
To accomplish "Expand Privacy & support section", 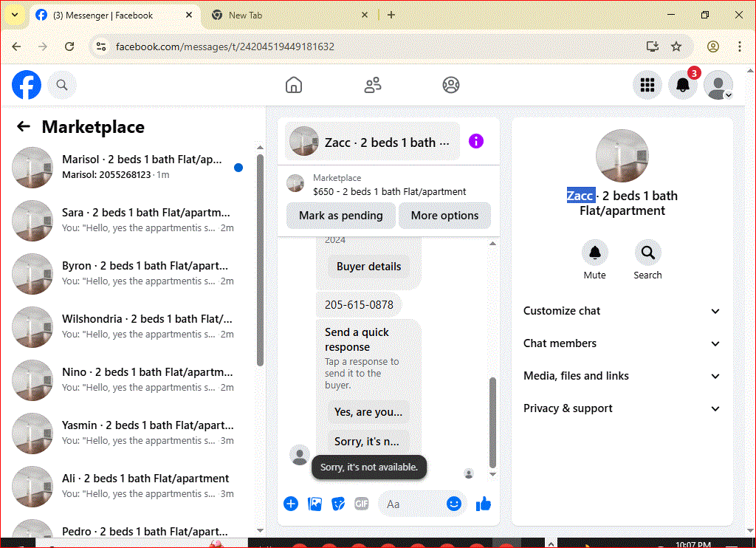I will (622, 408).
